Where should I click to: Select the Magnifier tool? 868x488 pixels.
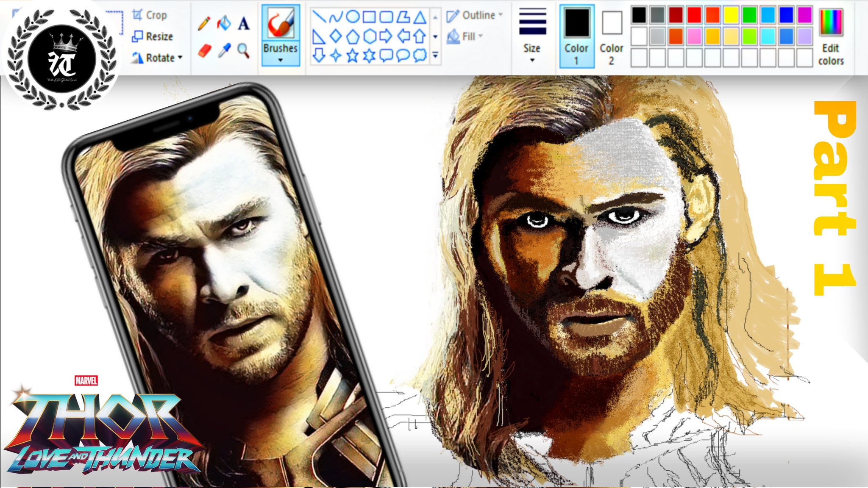click(x=243, y=50)
